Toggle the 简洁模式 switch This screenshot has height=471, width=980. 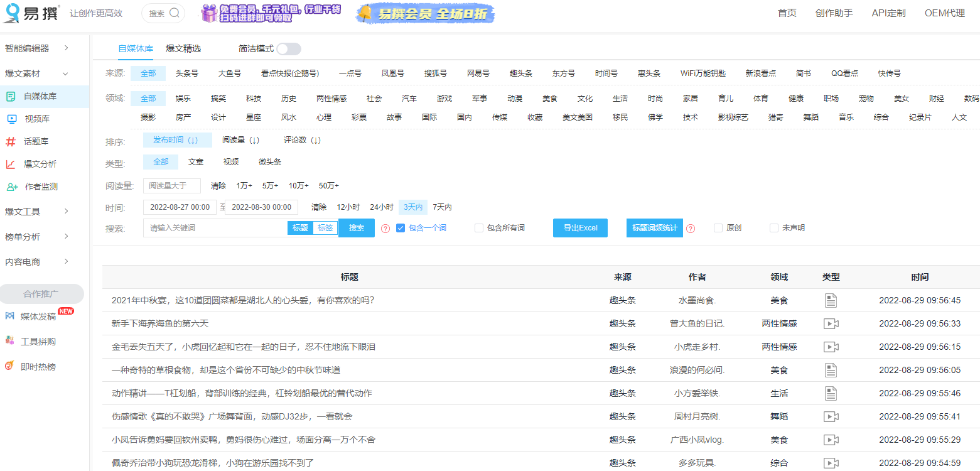click(289, 49)
